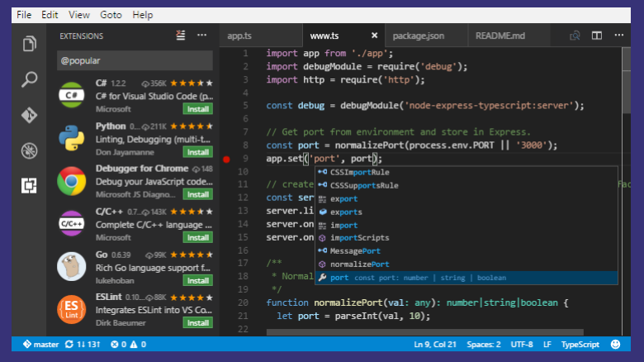Click the C/C++ extension icon
The height and width of the screenshot is (362, 644).
click(72, 223)
